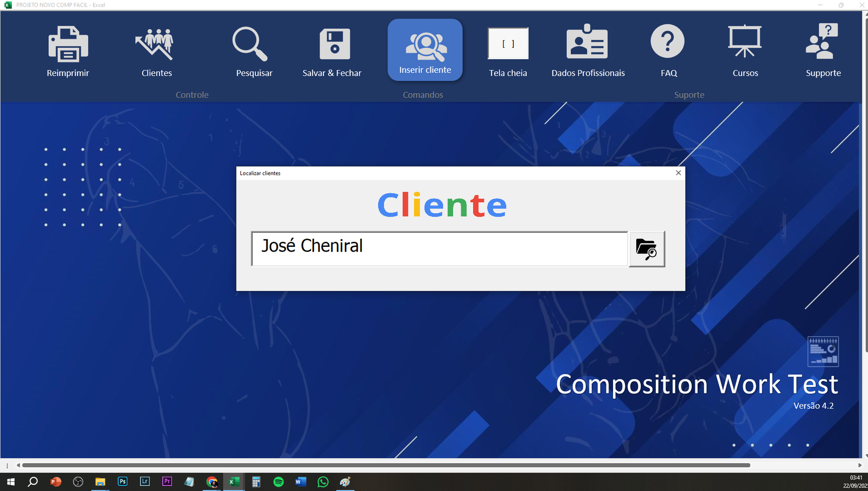Open the Clientes list icon
Viewport: 868px width, 491px height.
pyautogui.click(x=156, y=44)
